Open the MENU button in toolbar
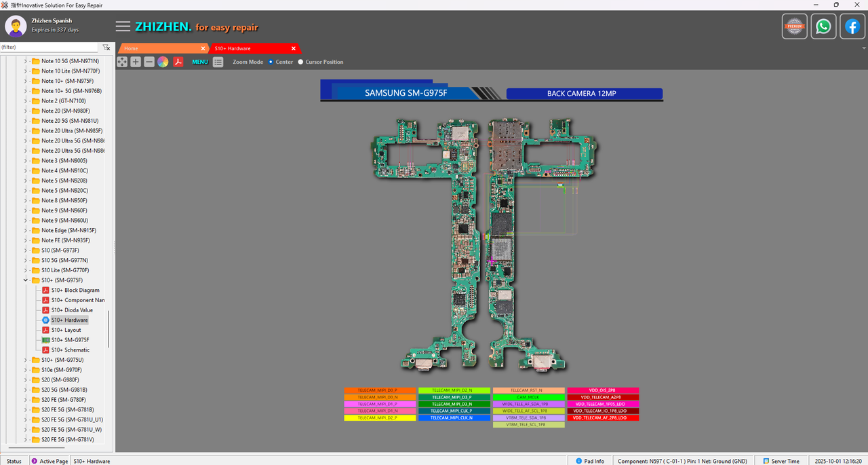 [200, 62]
